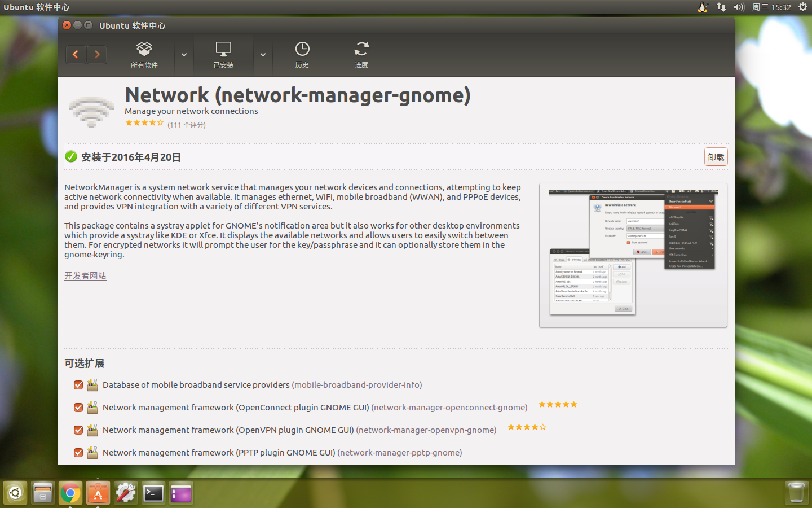The image size is (812, 508).
Task: Click the Wi-Fi app icon beside the title
Action: click(91, 112)
